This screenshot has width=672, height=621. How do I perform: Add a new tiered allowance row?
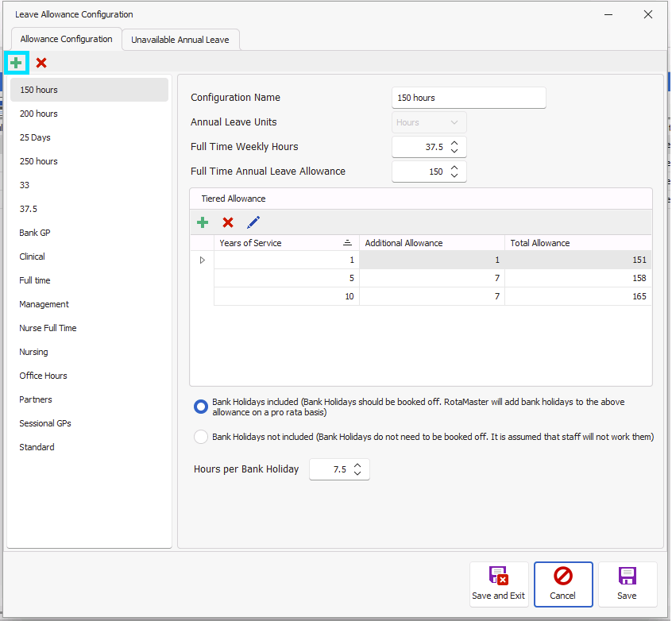pos(203,222)
